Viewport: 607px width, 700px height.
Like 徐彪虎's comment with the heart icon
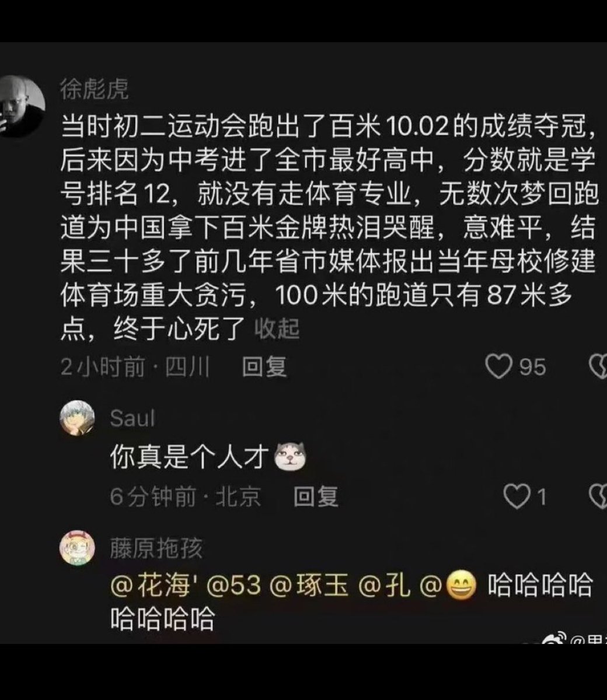(498, 366)
